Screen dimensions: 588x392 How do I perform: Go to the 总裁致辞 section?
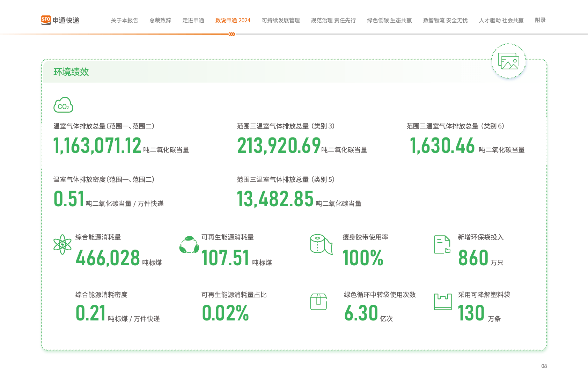[160, 20]
